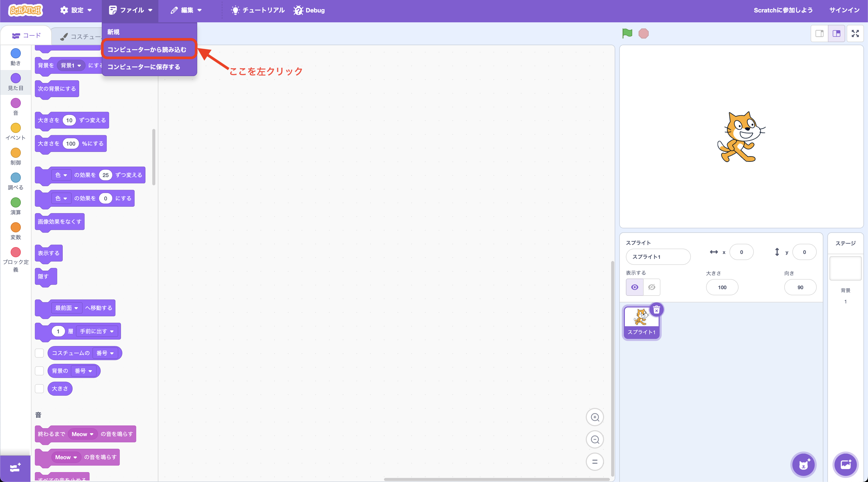Enable the 大きさ reporter checkbox
This screenshot has height=482, width=868.
click(x=39, y=389)
